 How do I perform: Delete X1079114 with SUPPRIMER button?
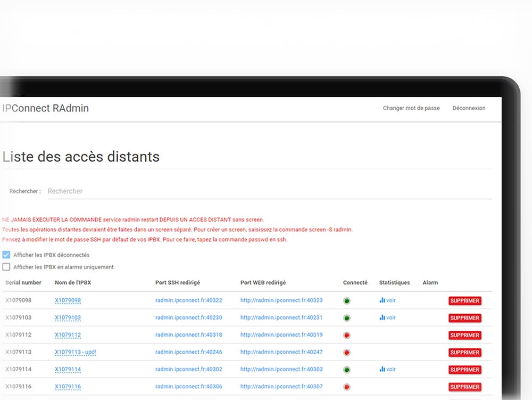(x=465, y=370)
